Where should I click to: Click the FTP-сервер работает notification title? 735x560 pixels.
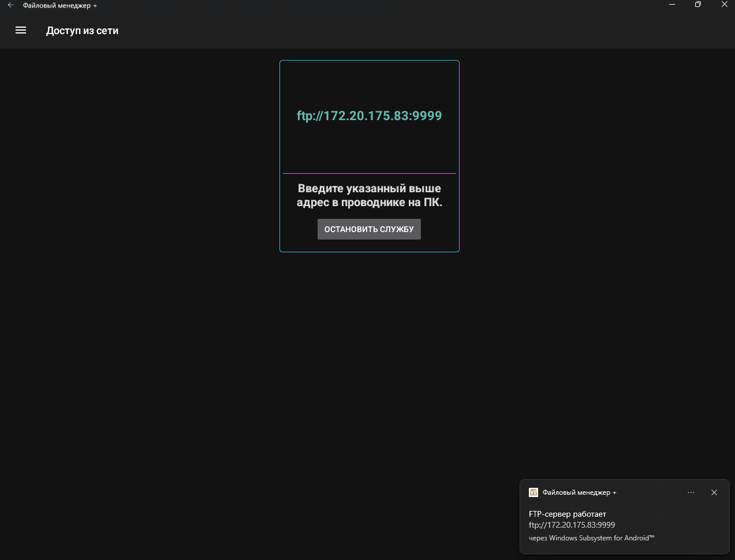pos(567,514)
